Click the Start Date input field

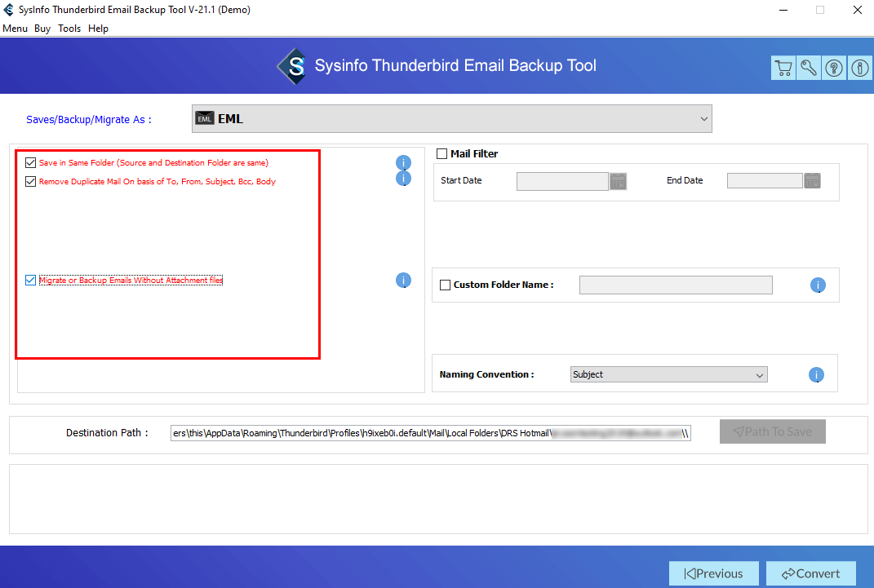click(562, 181)
